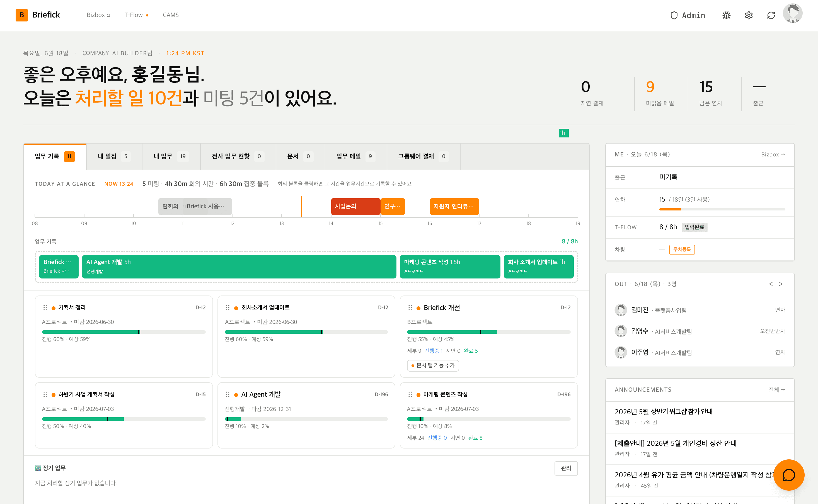The width and height of the screenshot is (818, 504).
Task: Go to next day in OUT panel
Action: pos(781,284)
